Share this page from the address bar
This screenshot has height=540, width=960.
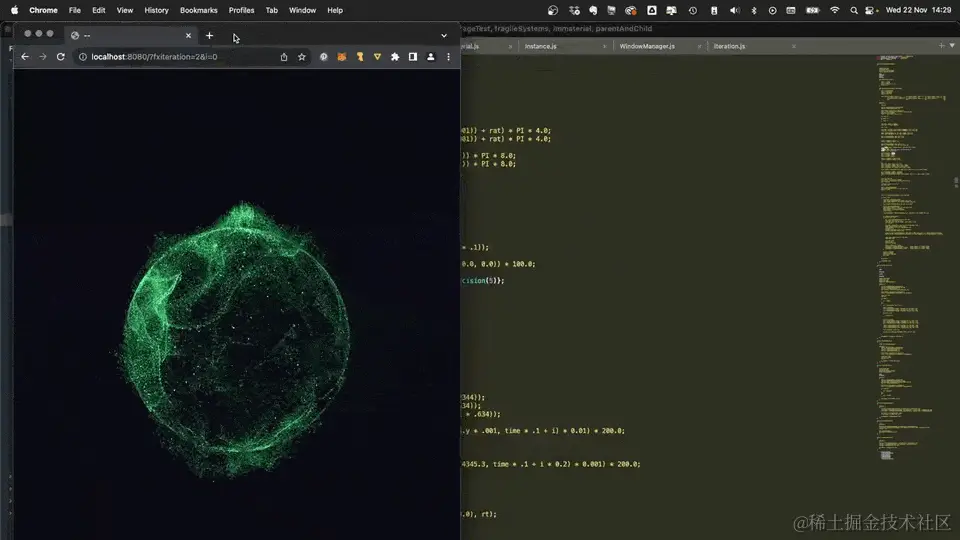(x=284, y=57)
